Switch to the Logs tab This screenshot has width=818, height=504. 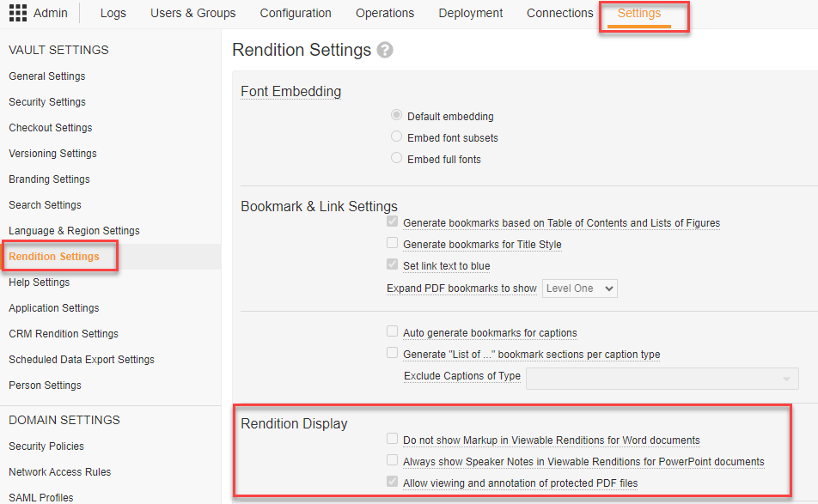pos(113,14)
